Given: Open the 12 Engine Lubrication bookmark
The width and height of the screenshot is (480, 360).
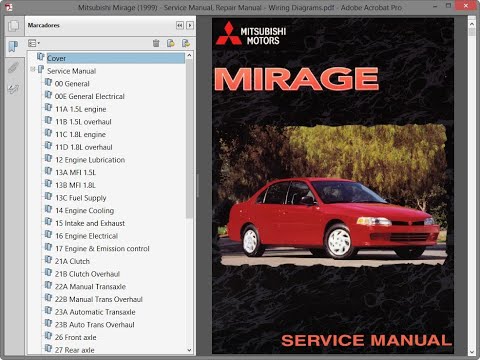Looking at the screenshot, I should coord(90,160).
